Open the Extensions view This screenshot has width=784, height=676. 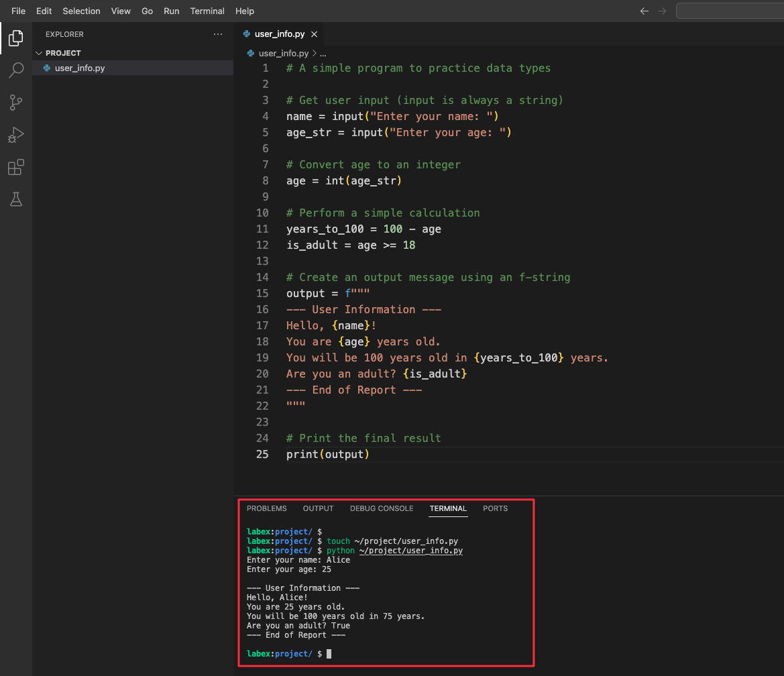click(16, 167)
